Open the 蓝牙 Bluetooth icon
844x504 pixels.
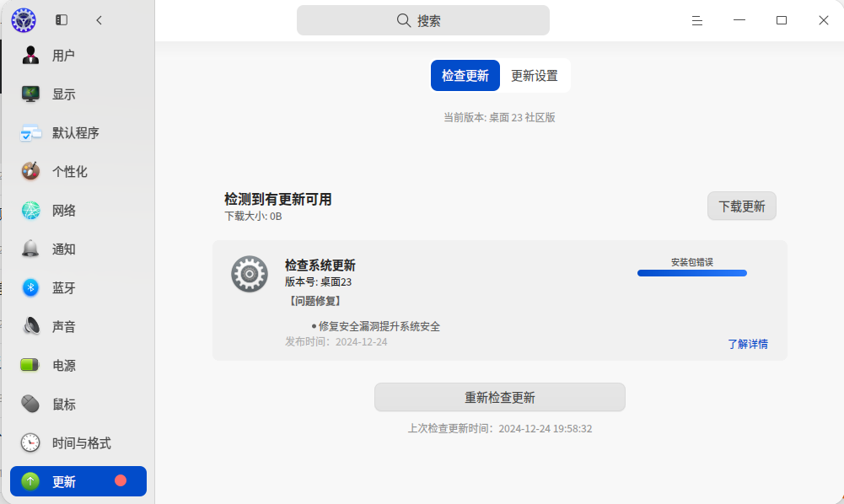[30, 287]
